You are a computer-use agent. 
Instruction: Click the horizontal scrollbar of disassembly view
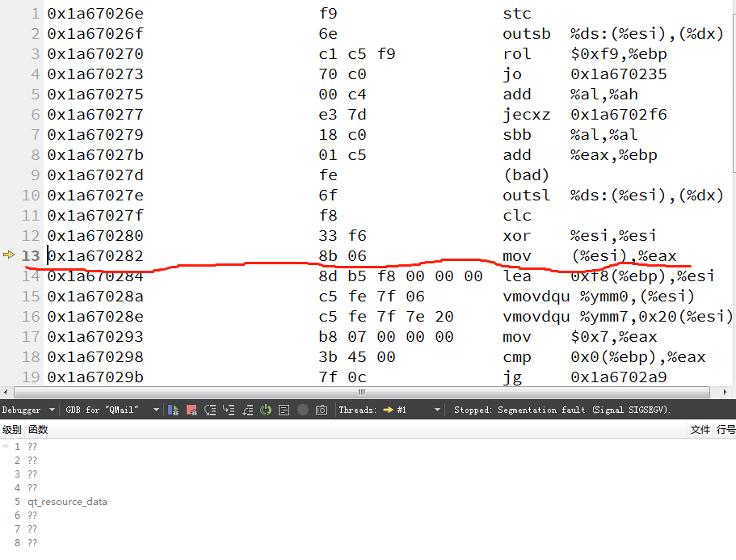point(361,393)
